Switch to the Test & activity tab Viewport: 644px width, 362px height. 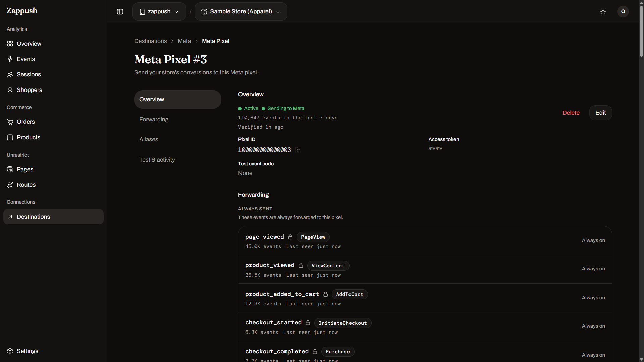pyautogui.click(x=178, y=160)
